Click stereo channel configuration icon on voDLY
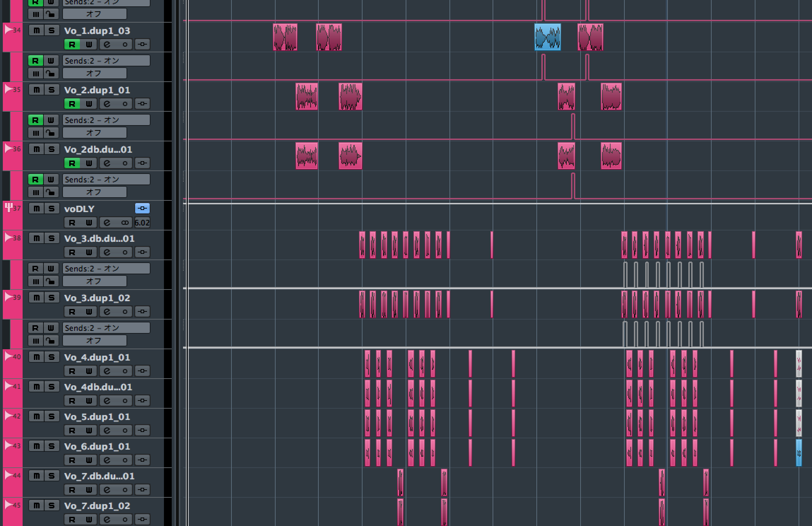Screen dimensions: 812x526 tap(125, 223)
